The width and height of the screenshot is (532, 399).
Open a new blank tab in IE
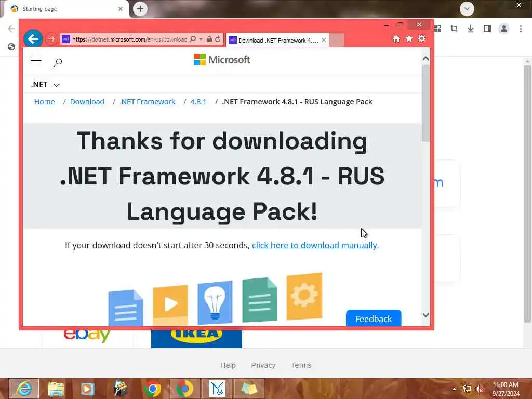tap(337, 41)
